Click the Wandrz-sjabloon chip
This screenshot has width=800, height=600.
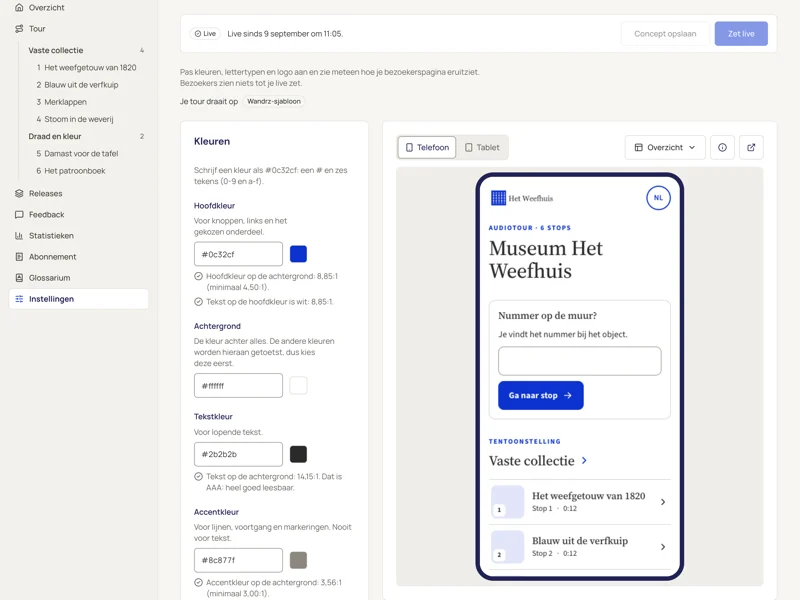pyautogui.click(x=274, y=101)
